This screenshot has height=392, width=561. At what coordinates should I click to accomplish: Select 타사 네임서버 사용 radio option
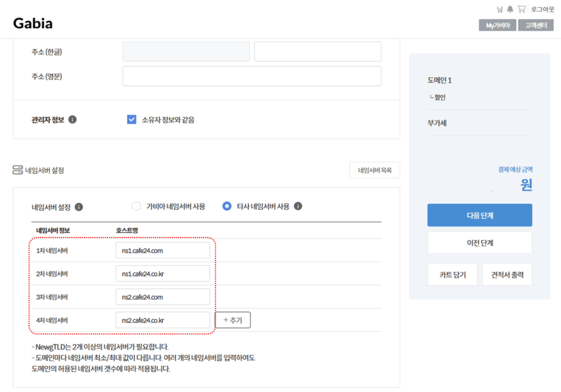227,206
